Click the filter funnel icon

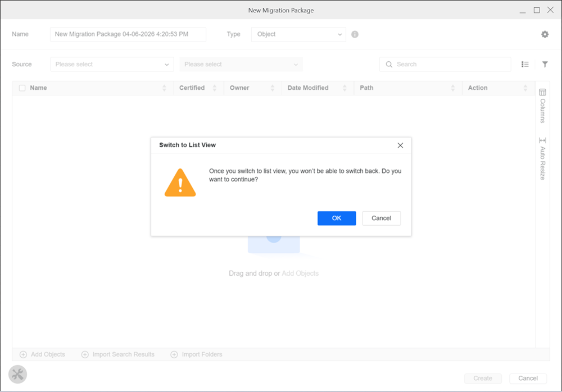(x=545, y=65)
